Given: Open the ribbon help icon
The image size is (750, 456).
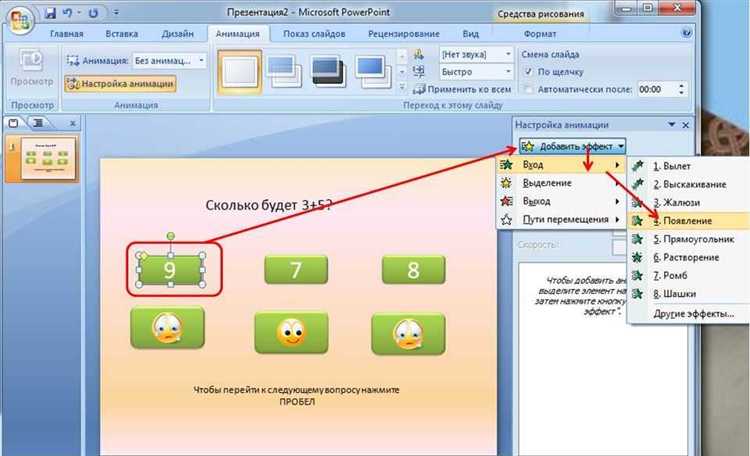Looking at the screenshot, I should 686,33.
